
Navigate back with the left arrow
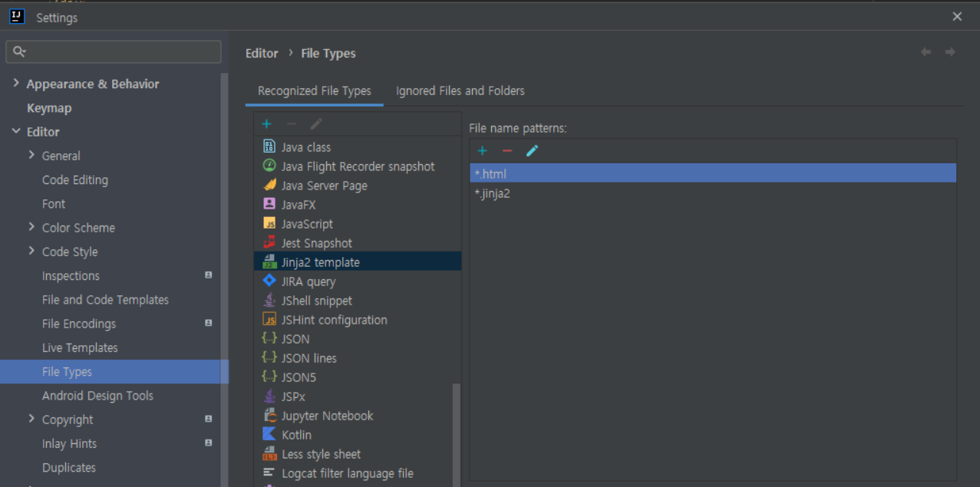[926, 52]
